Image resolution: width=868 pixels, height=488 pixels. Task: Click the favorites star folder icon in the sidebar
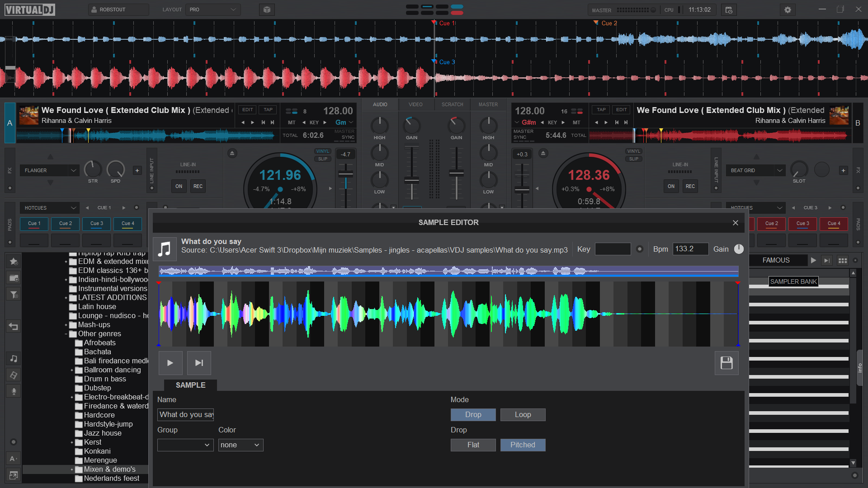point(14,261)
